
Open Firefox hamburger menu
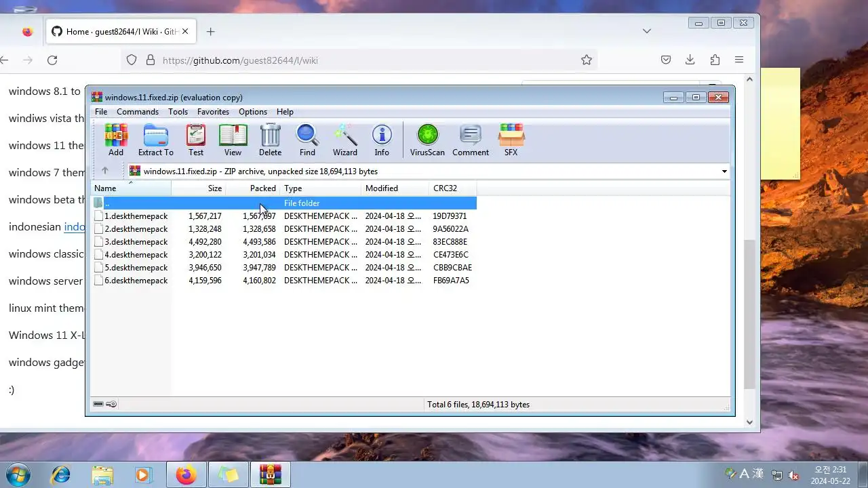coord(739,60)
